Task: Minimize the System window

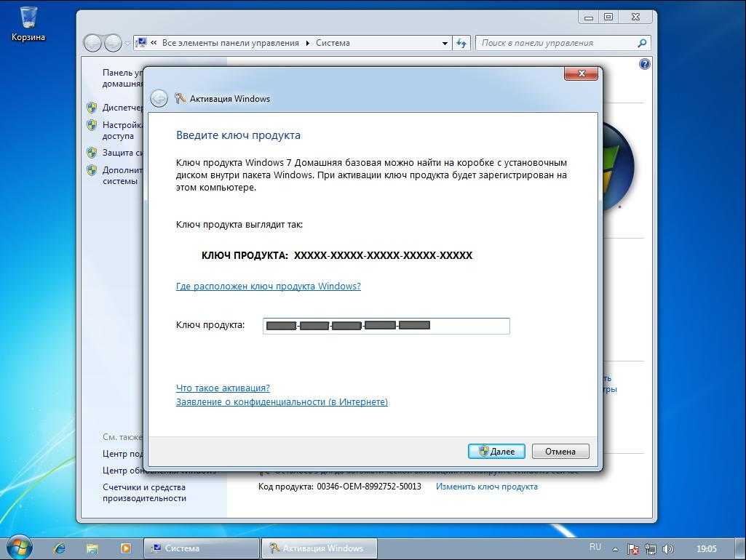Action: click(589, 17)
